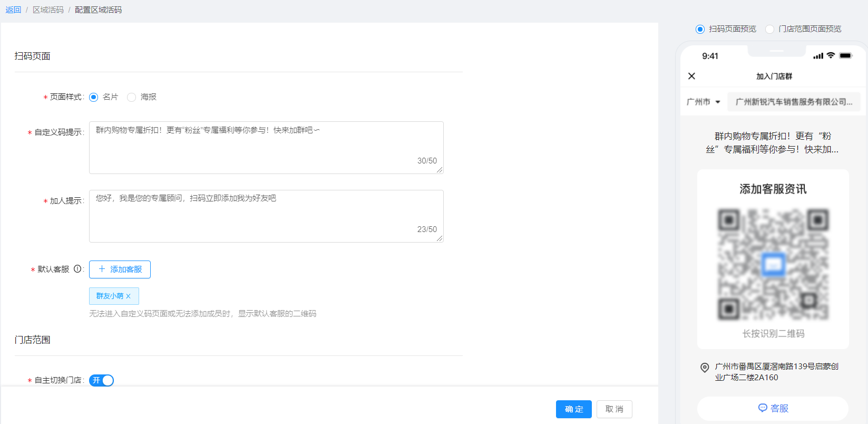Viewport: 868px width, 424px height.
Task: Go back via 返回 breadcrumb link
Action: (x=13, y=10)
